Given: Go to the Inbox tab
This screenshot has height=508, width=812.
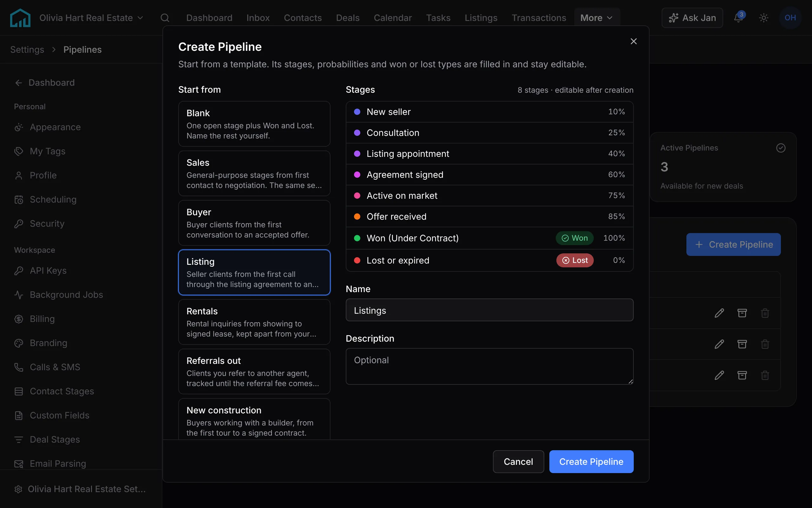Looking at the screenshot, I should pos(258,18).
